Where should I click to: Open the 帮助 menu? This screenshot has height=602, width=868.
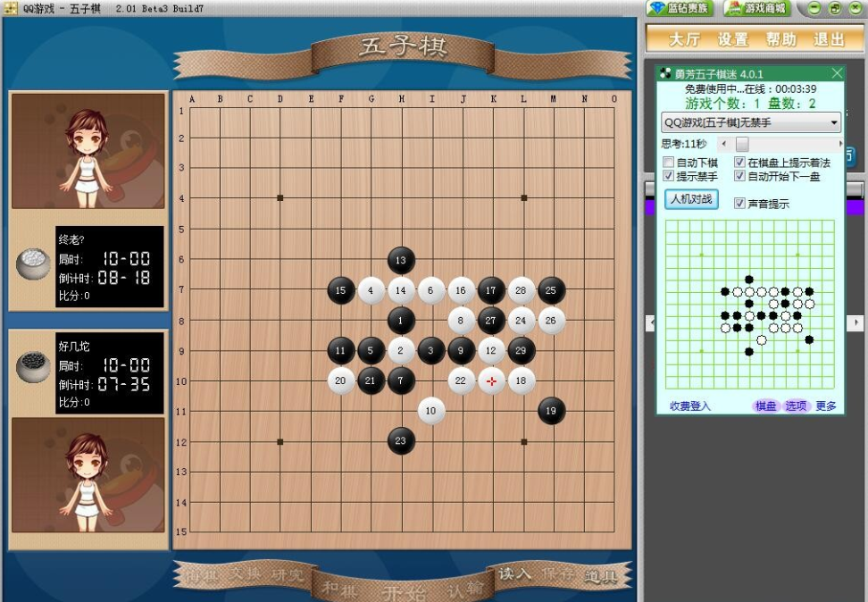coord(780,39)
